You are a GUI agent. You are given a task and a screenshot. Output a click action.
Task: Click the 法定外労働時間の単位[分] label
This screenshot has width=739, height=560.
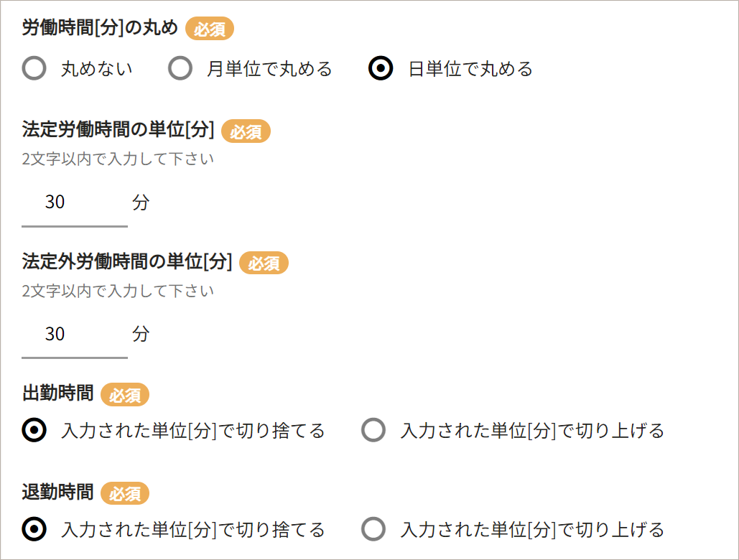point(127,262)
